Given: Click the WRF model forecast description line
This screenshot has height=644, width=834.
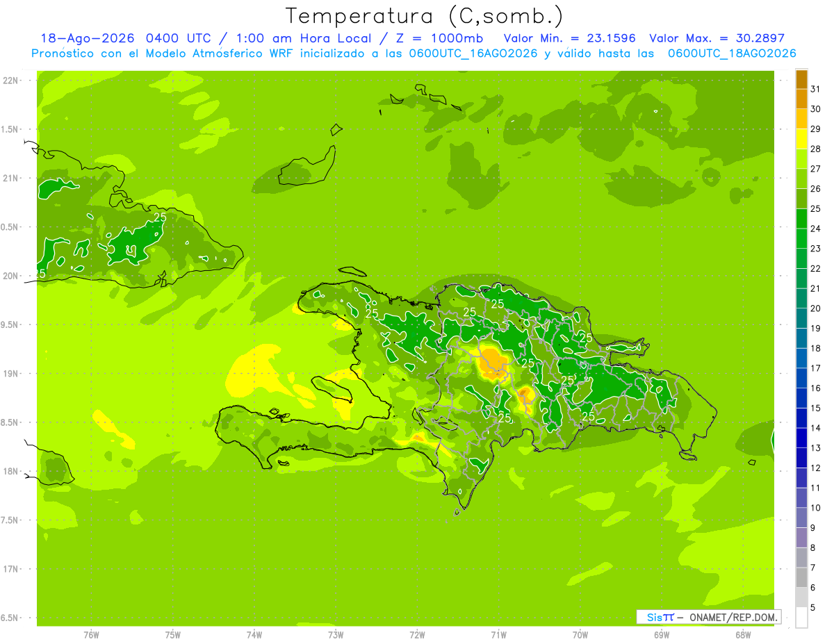Looking at the screenshot, I should (414, 53).
